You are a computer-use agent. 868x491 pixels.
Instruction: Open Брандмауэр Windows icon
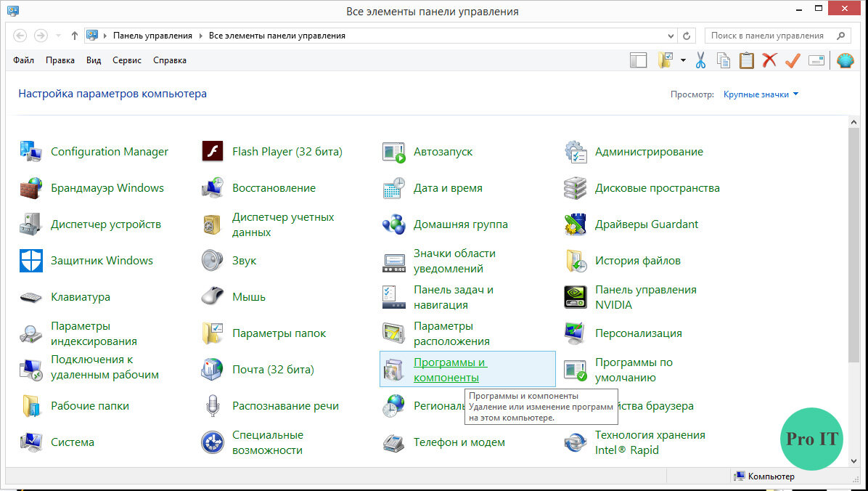click(31, 188)
